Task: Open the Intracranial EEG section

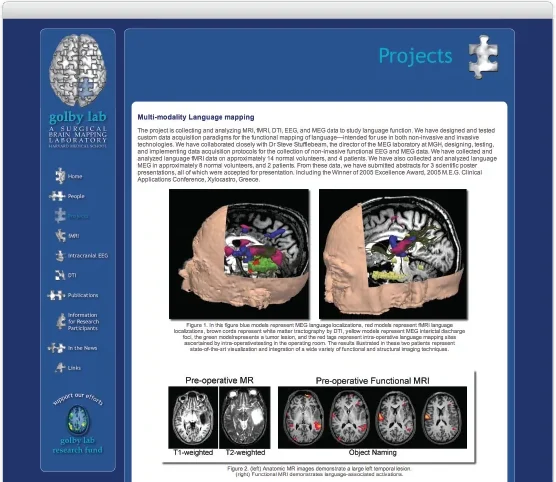Action: [88, 256]
